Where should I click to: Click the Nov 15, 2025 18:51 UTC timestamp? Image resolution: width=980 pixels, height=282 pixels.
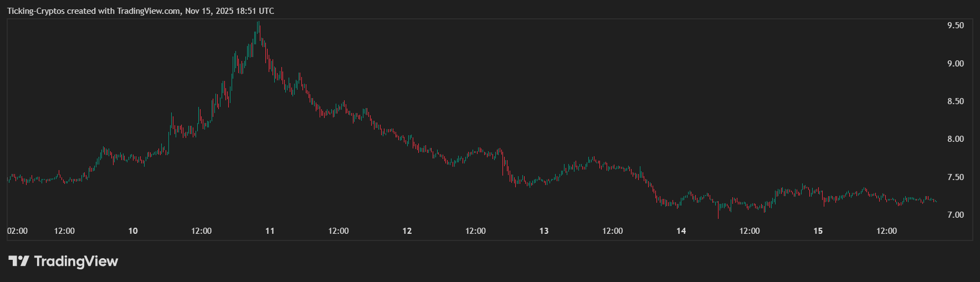click(x=229, y=11)
